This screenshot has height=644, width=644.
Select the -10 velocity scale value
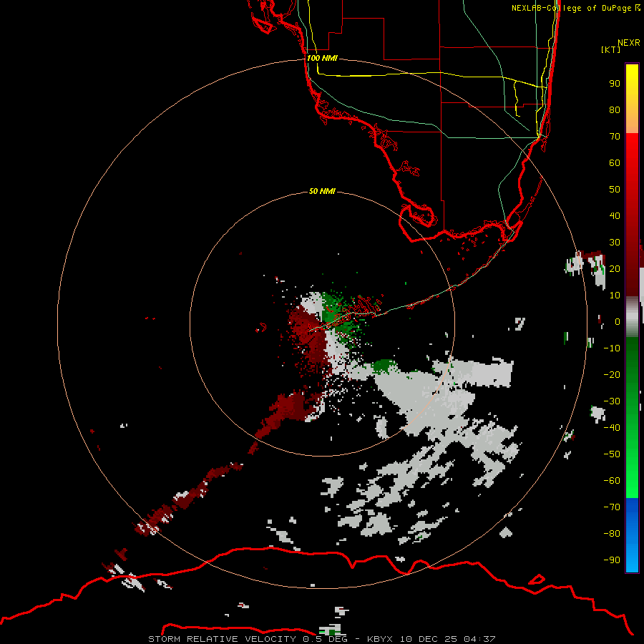click(x=612, y=348)
